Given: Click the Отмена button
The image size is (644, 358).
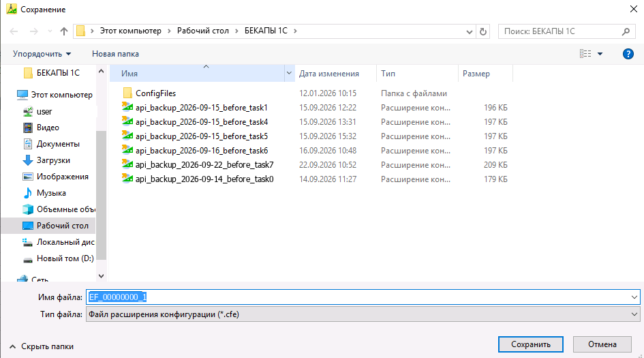Looking at the screenshot, I should [x=602, y=344].
